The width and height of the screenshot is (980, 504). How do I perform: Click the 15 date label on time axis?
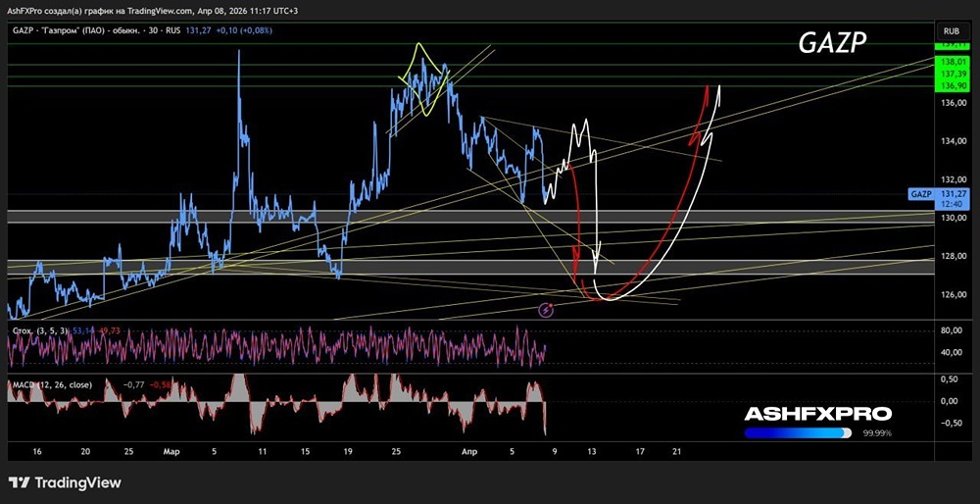(305, 451)
